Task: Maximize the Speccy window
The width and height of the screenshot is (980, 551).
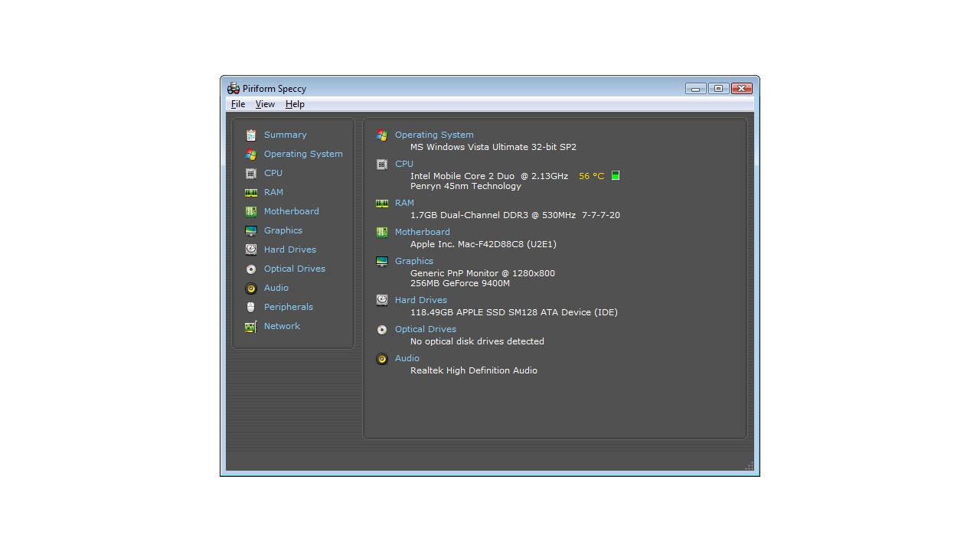Action: point(718,89)
